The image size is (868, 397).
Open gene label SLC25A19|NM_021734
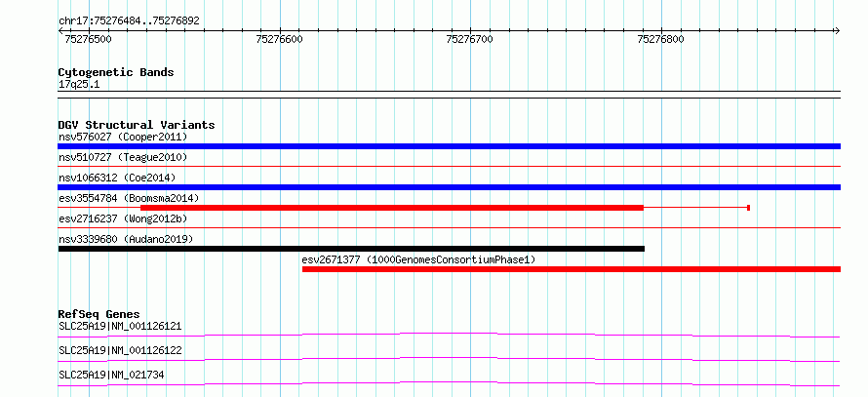coord(111,376)
